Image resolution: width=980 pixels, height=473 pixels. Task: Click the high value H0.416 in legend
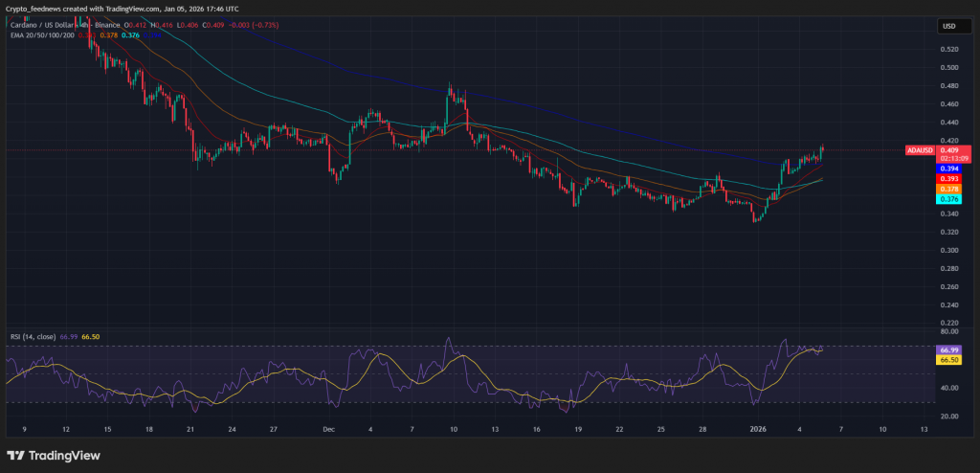pyautogui.click(x=161, y=25)
